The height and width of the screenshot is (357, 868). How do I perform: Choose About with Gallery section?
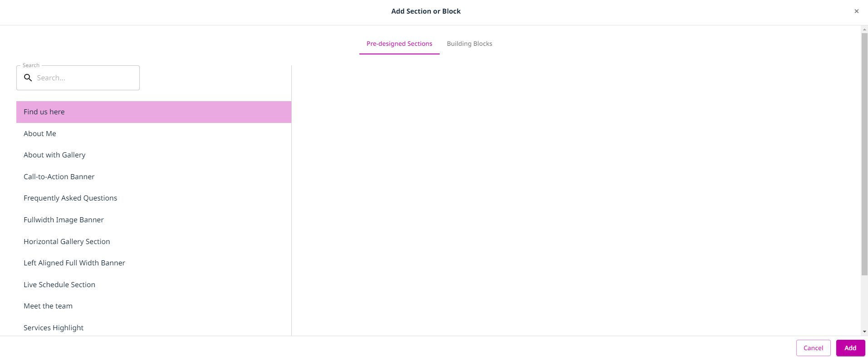pyautogui.click(x=154, y=155)
